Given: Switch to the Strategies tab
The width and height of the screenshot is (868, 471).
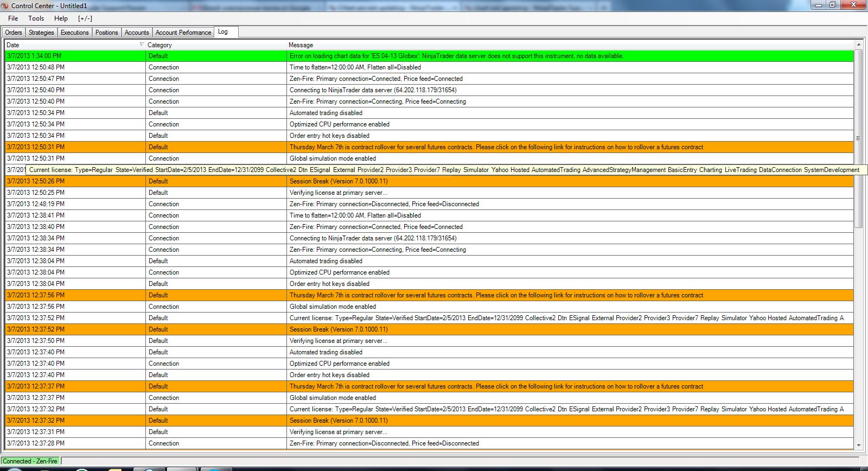Looking at the screenshot, I should (41, 33).
